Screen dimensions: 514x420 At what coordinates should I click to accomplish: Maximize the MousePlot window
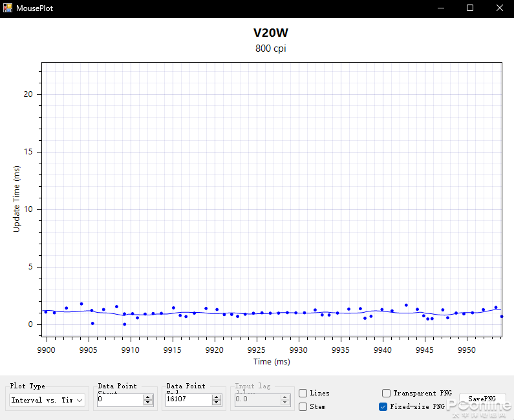pos(470,8)
